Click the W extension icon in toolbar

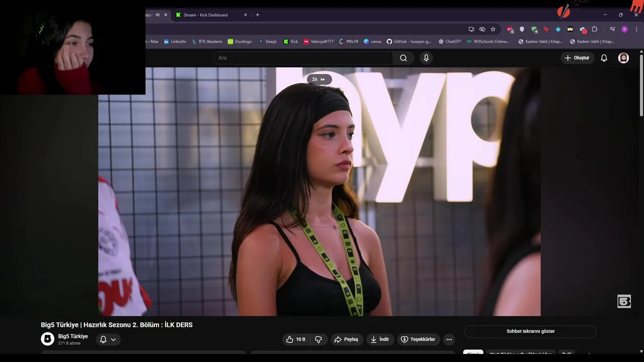pyautogui.click(x=570, y=29)
